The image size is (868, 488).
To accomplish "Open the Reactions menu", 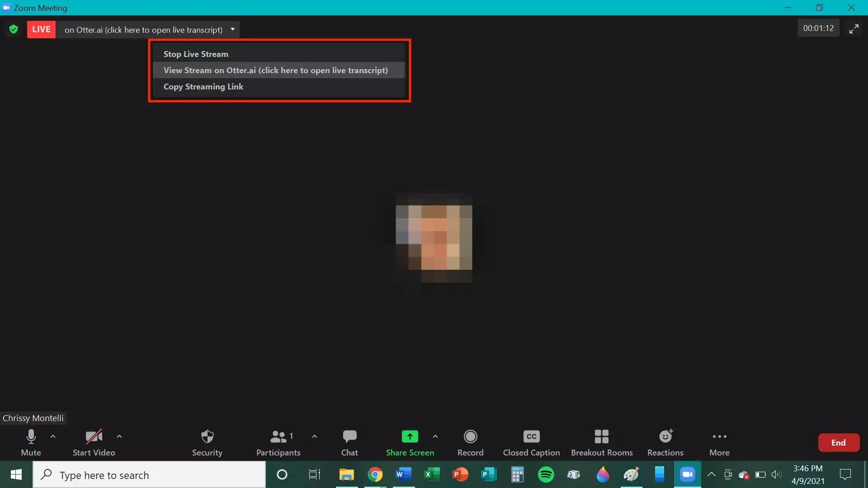I will pos(665,443).
